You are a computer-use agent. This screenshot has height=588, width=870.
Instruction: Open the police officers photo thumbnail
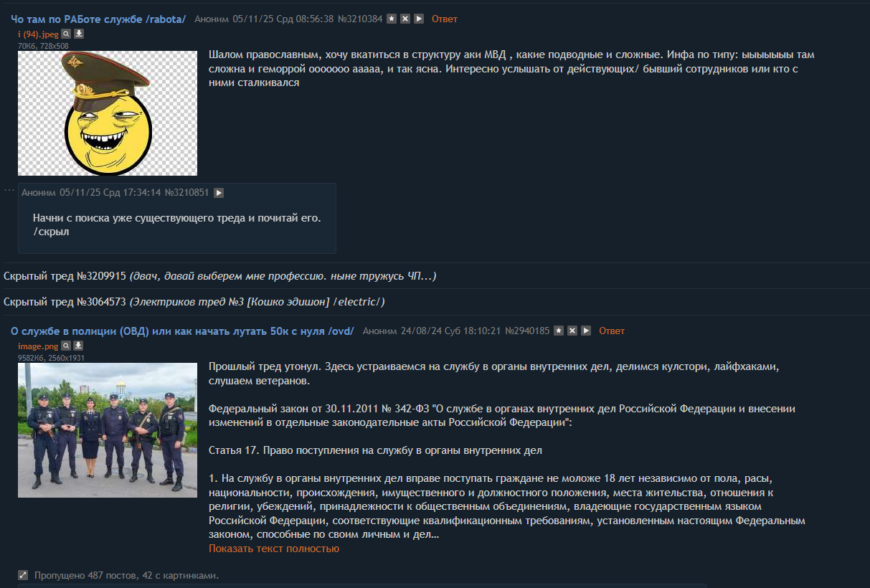(108, 430)
